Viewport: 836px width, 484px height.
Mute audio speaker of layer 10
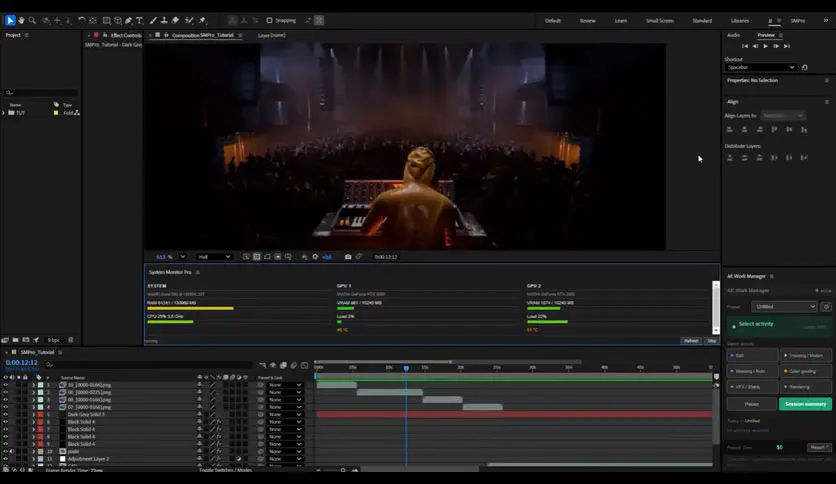tap(12, 451)
